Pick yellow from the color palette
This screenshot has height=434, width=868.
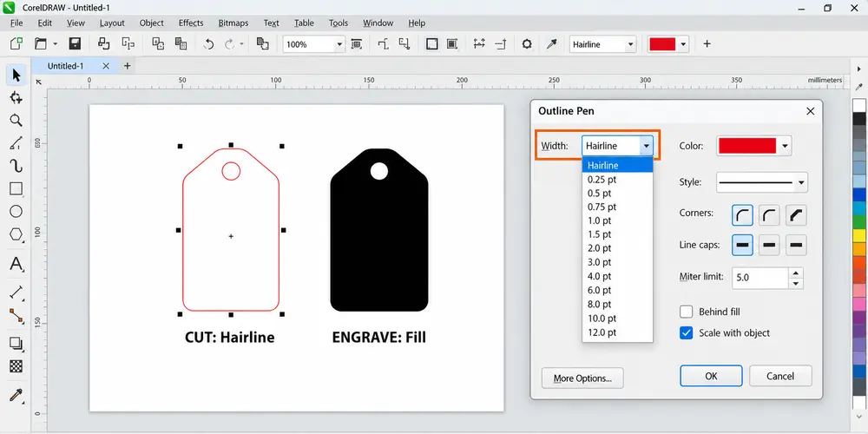click(x=859, y=236)
